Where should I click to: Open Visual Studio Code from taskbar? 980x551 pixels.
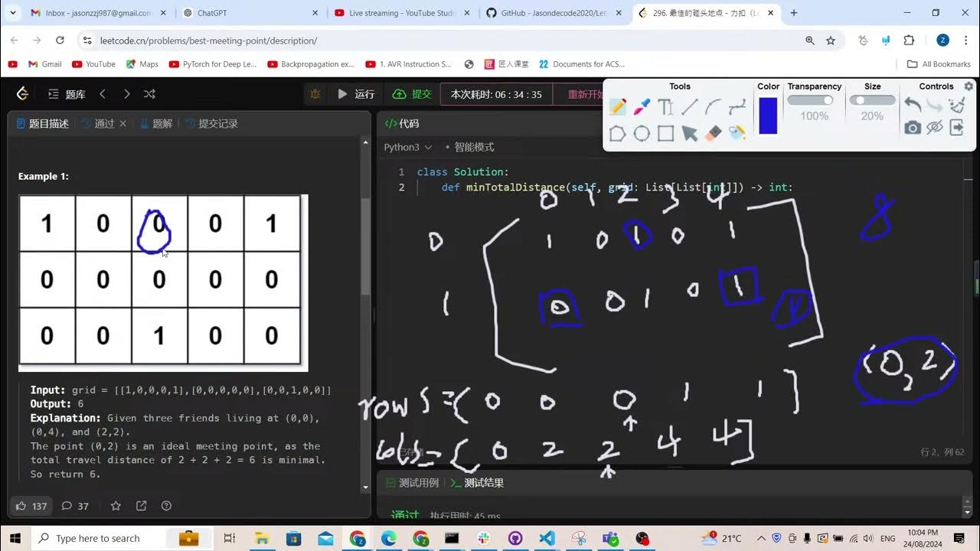click(x=547, y=539)
